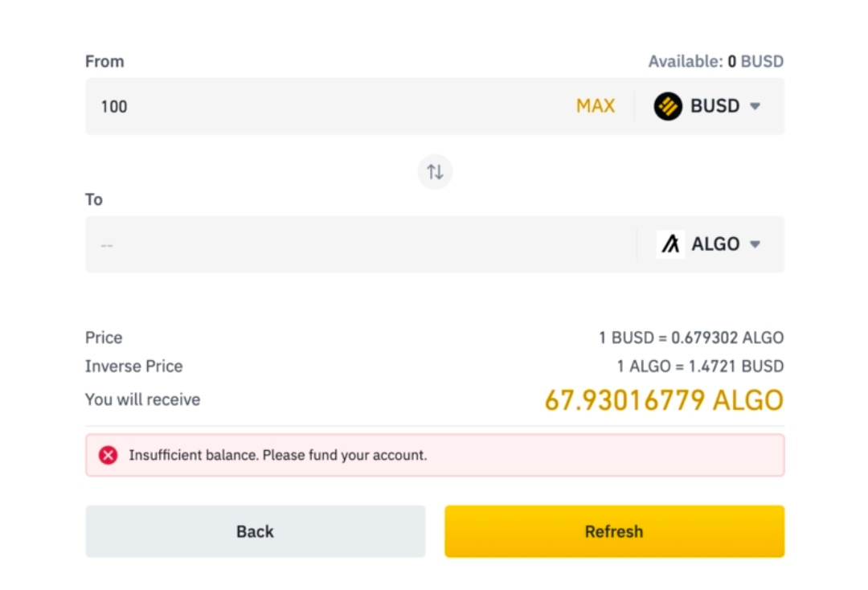This screenshot has height=590, width=868.
Task: Expand the ALGO currency dropdown arrow
Action: pyautogui.click(x=755, y=244)
